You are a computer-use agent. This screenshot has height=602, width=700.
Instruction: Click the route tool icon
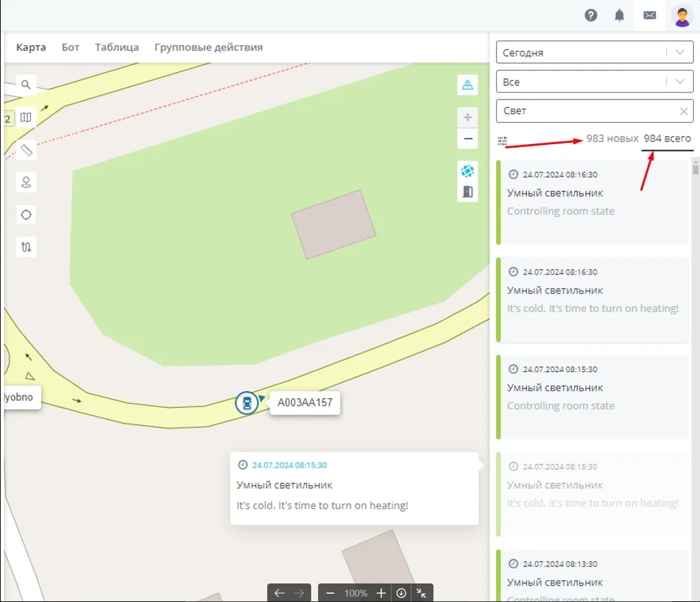[x=26, y=247]
